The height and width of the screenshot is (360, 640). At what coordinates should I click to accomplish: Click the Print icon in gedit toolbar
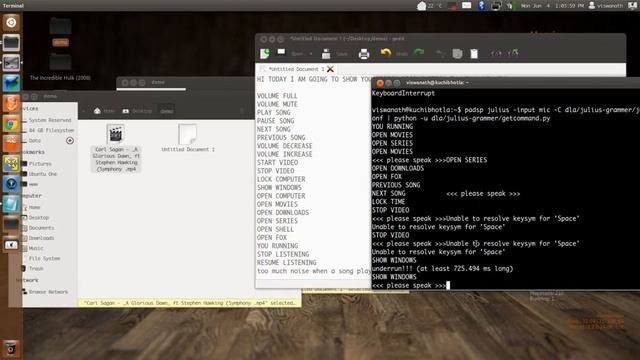click(364, 54)
